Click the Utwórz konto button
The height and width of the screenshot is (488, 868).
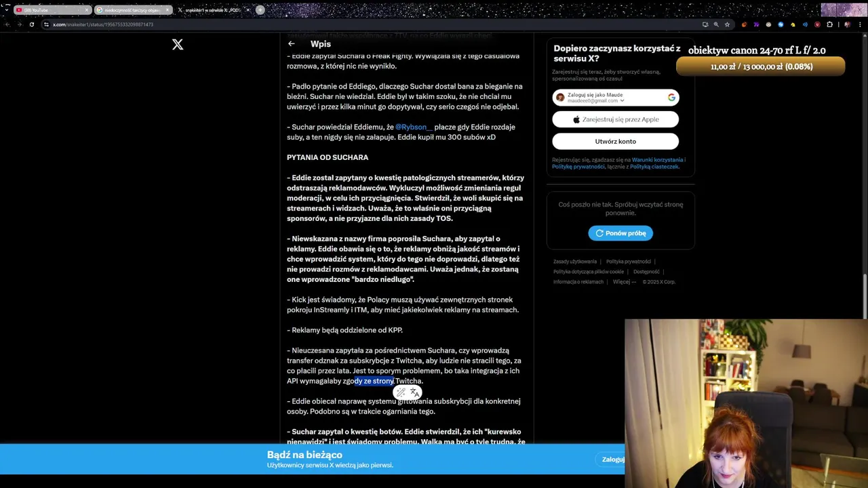(x=615, y=141)
